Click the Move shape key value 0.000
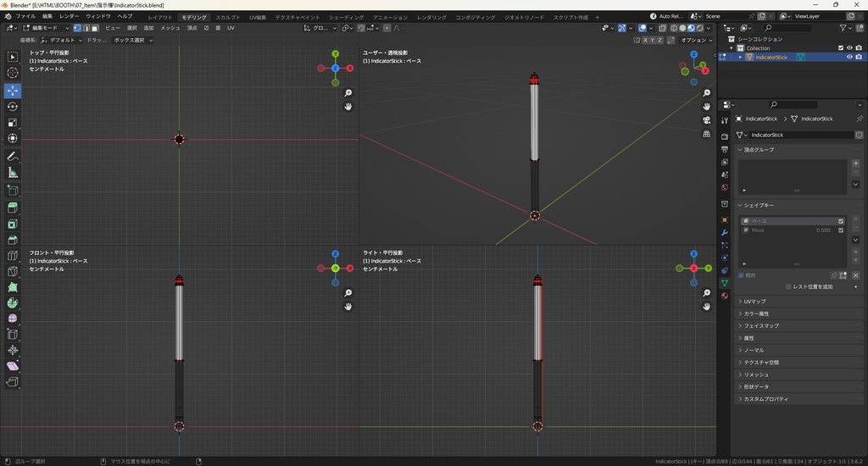This screenshot has width=868, height=466. coord(822,230)
